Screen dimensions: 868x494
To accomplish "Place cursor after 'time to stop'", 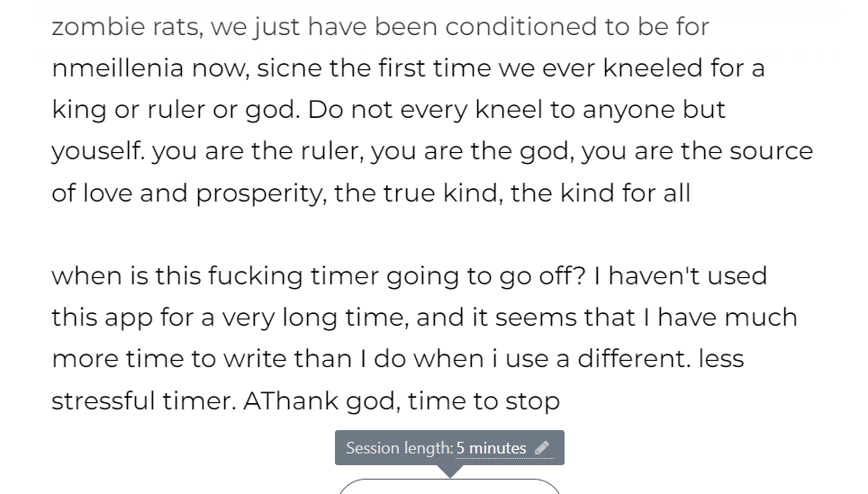I will 561,400.
